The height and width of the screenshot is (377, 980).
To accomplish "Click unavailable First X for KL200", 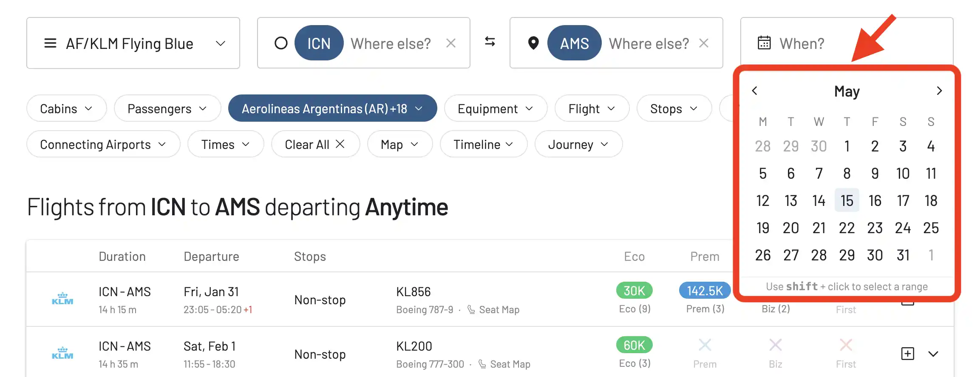I will coord(846,345).
